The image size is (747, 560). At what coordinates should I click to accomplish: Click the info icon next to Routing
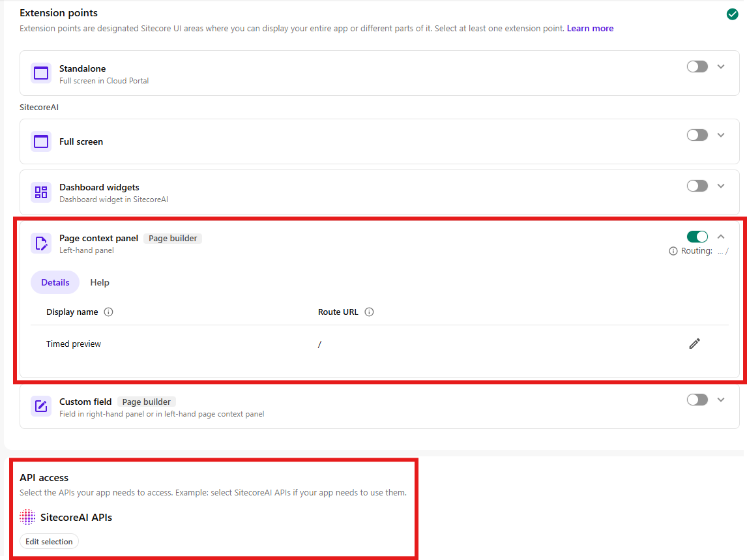click(673, 251)
